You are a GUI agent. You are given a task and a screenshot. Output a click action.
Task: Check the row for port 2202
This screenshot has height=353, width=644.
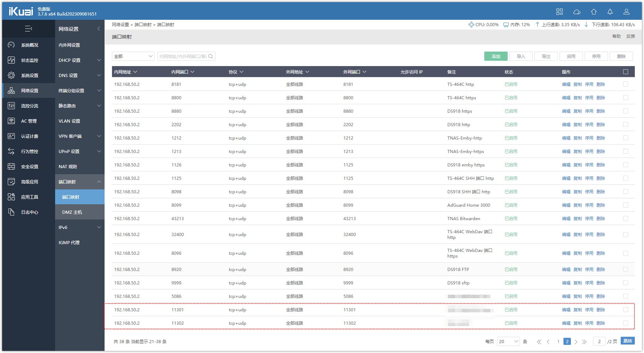pos(626,124)
